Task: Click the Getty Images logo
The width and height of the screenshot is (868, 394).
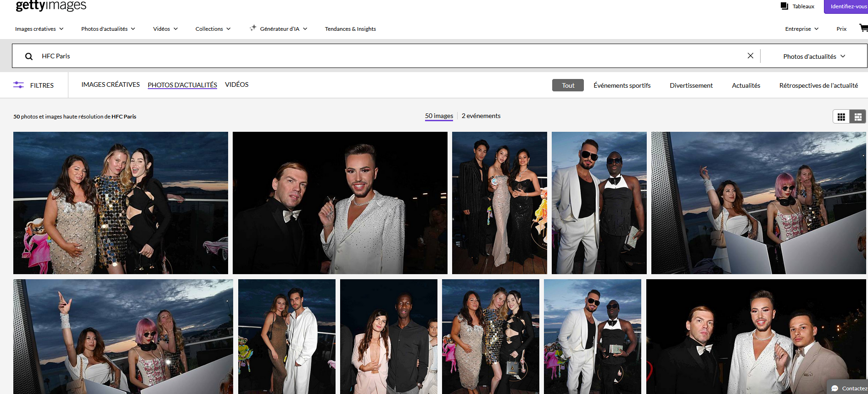Action: (51, 6)
